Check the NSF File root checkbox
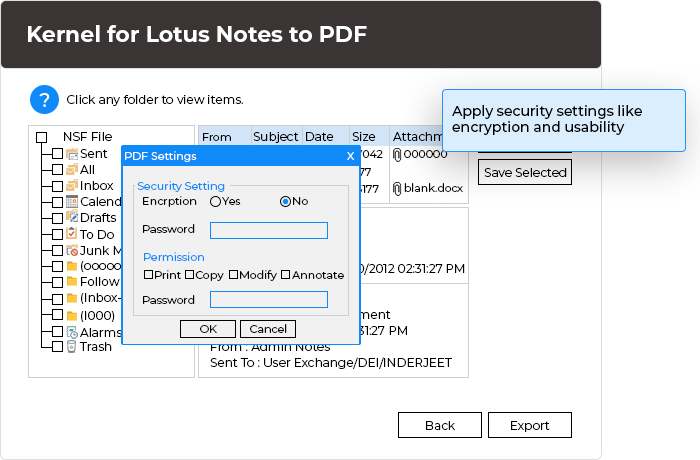 tap(42, 138)
